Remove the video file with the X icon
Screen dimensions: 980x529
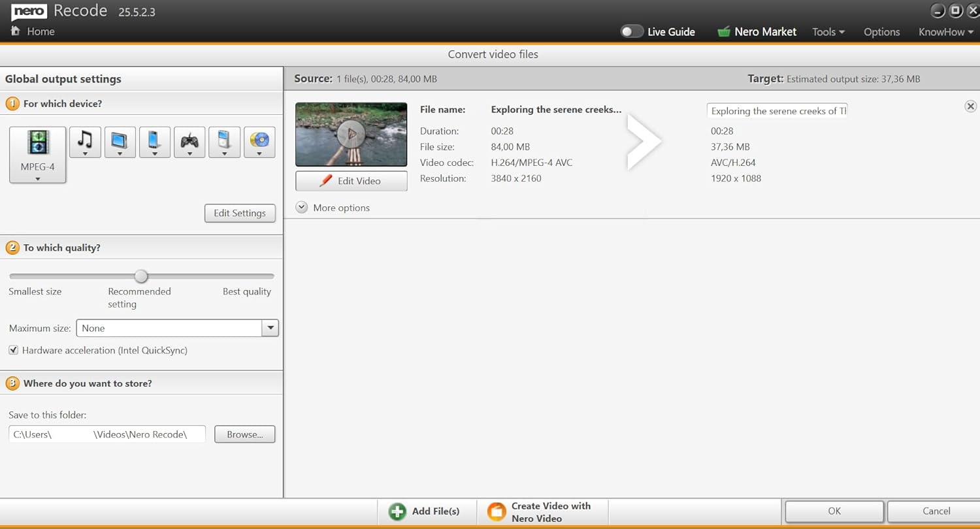[x=970, y=106]
